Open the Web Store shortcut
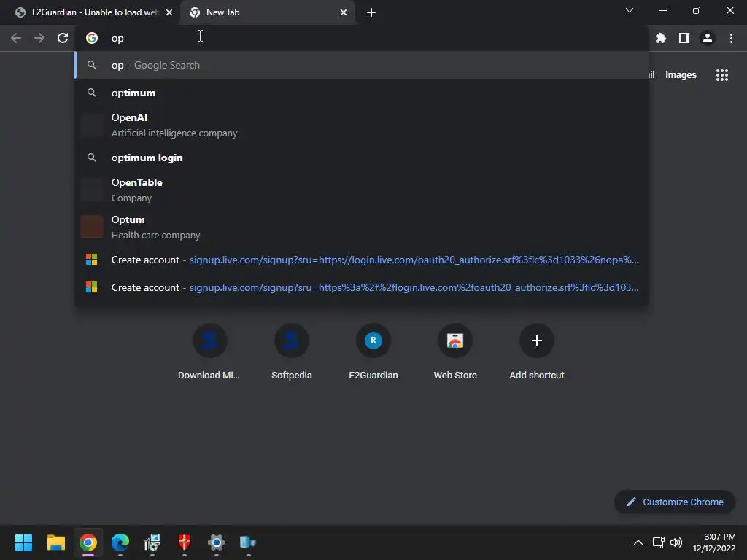 [x=455, y=352]
